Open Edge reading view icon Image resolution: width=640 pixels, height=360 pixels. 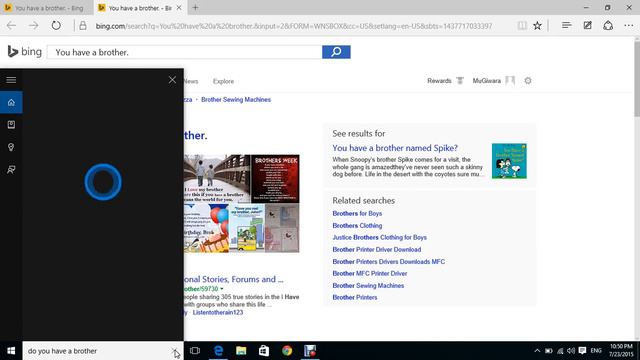[522, 26]
